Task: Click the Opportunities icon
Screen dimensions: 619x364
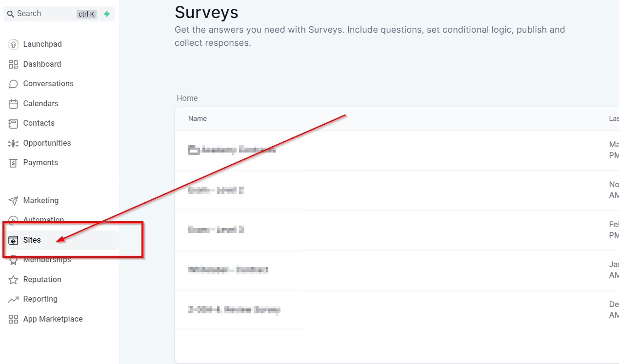Action: tap(13, 143)
